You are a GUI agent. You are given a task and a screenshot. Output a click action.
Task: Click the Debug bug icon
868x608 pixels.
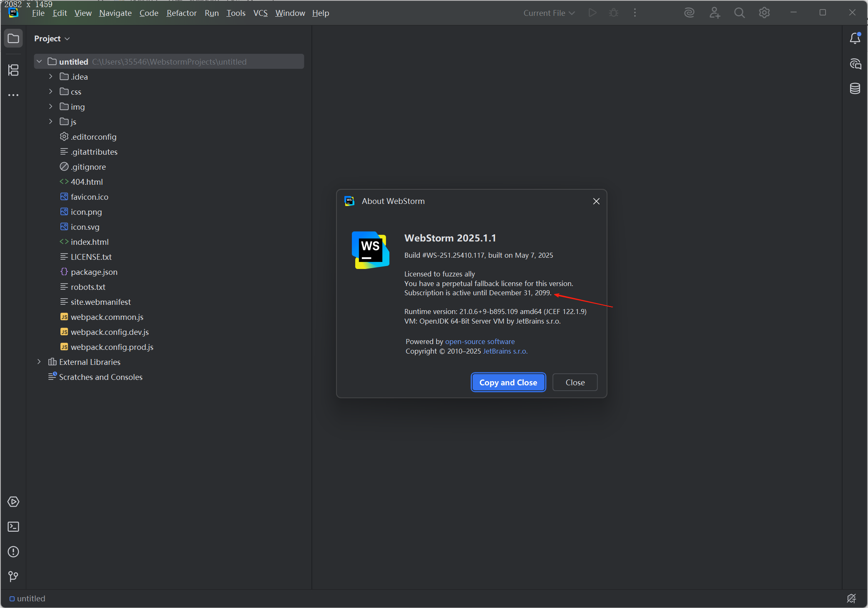coord(614,13)
